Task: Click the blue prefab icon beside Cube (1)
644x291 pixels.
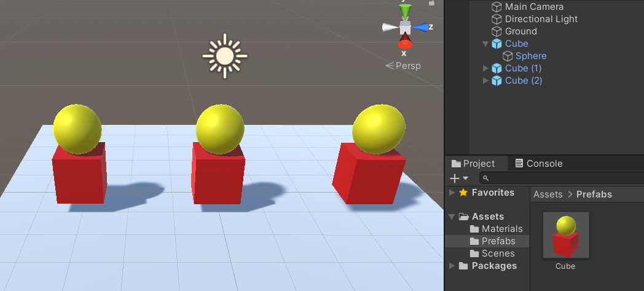Action: coord(497,68)
